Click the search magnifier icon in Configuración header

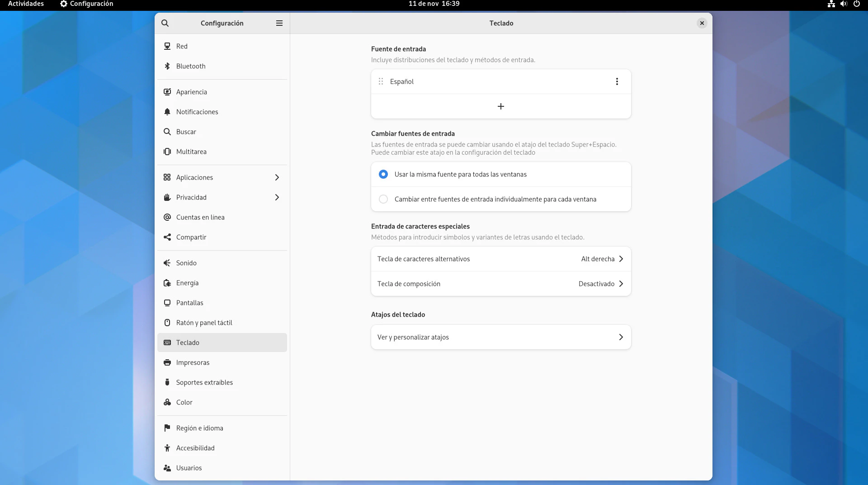point(165,23)
